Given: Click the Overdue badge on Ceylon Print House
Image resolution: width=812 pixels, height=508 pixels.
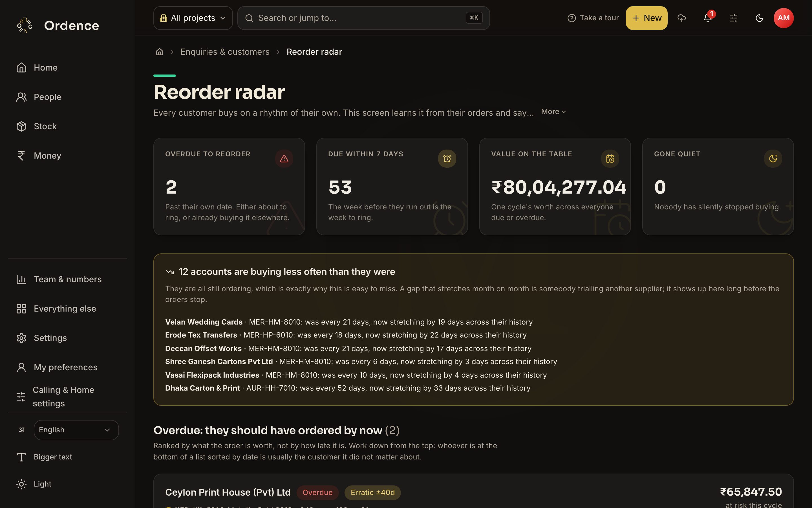Looking at the screenshot, I should click(317, 492).
